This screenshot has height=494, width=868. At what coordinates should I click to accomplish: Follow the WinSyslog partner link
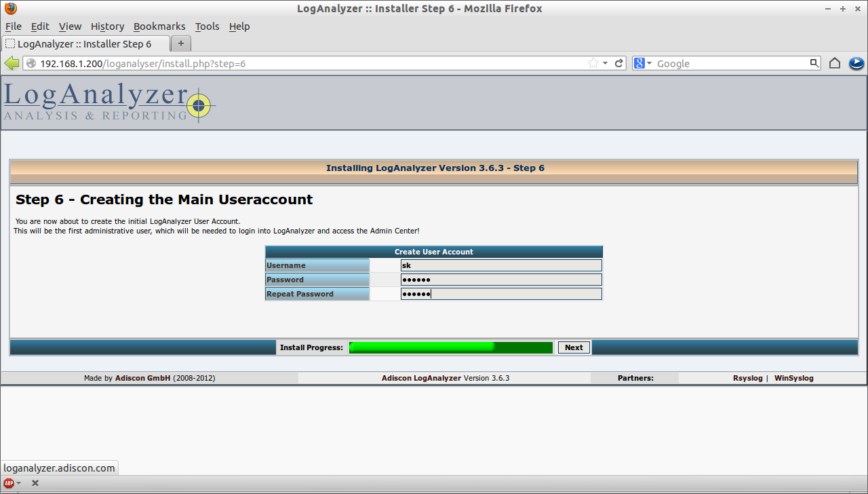793,378
